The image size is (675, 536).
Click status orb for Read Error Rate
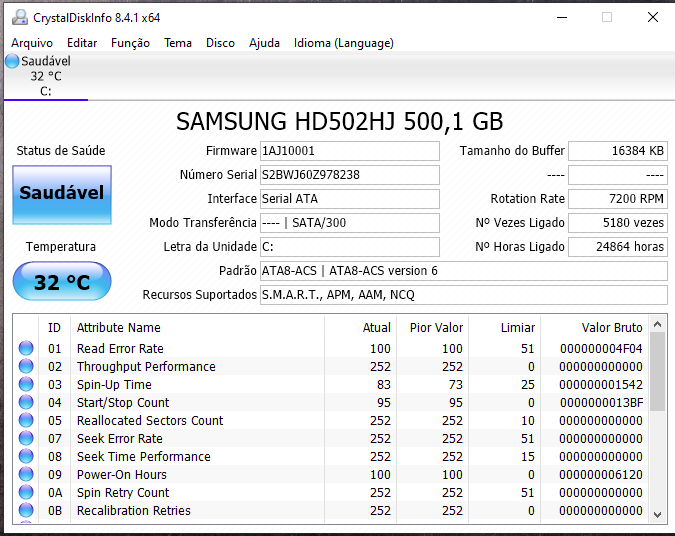tap(26, 348)
